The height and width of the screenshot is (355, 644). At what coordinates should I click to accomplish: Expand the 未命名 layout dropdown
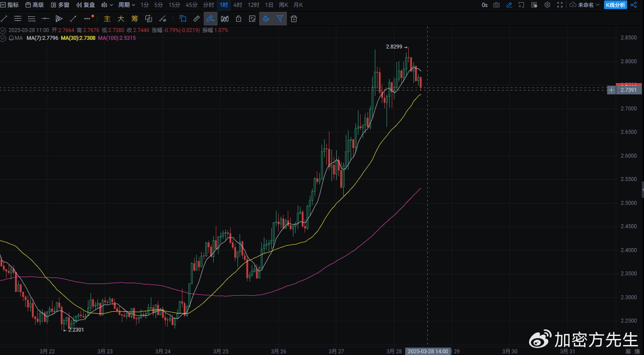585,5
